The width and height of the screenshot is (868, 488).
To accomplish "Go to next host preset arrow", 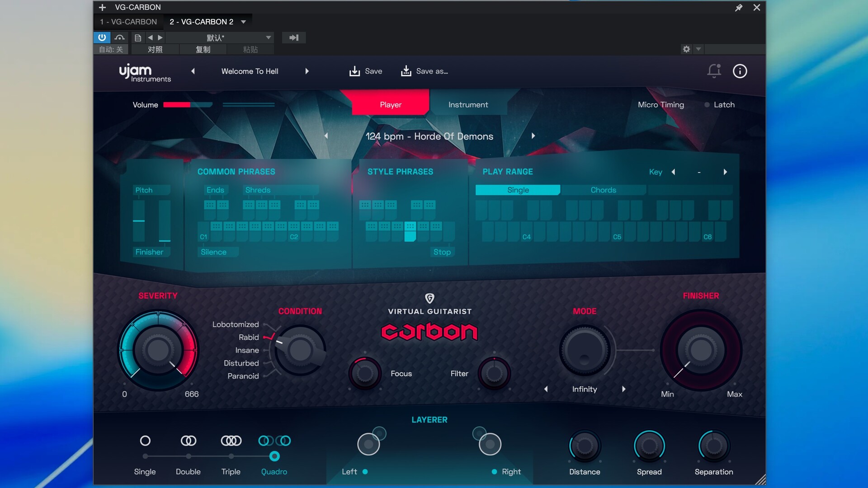I will click(x=160, y=38).
